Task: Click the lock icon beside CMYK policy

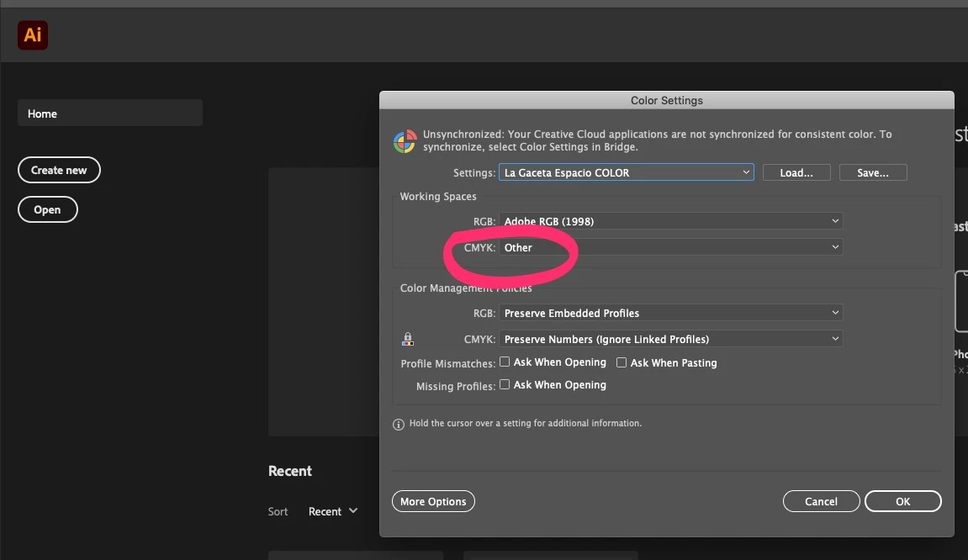Action: coord(407,339)
